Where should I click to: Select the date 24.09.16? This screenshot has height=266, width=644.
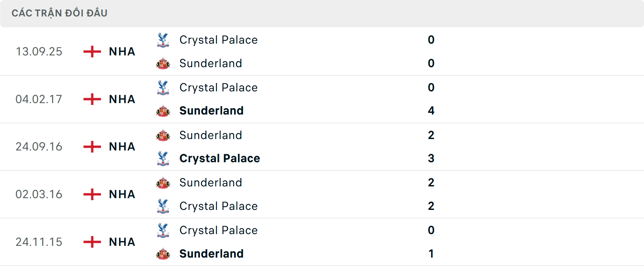(x=39, y=147)
